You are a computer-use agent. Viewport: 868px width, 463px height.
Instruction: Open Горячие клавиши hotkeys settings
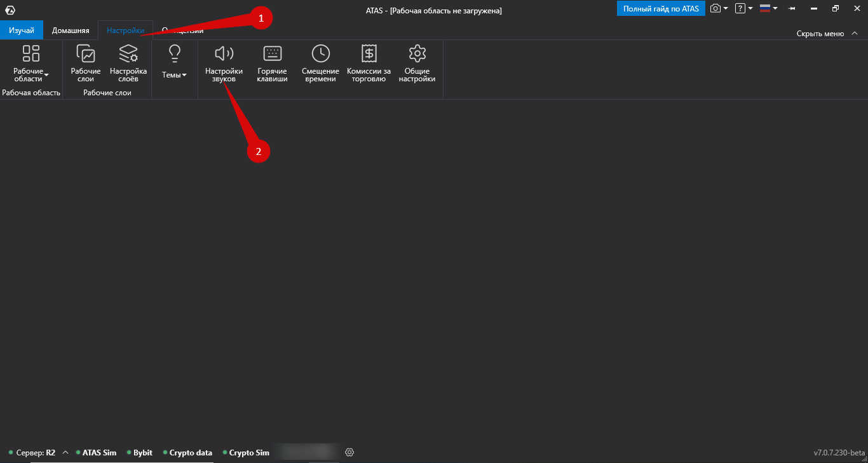click(x=273, y=64)
